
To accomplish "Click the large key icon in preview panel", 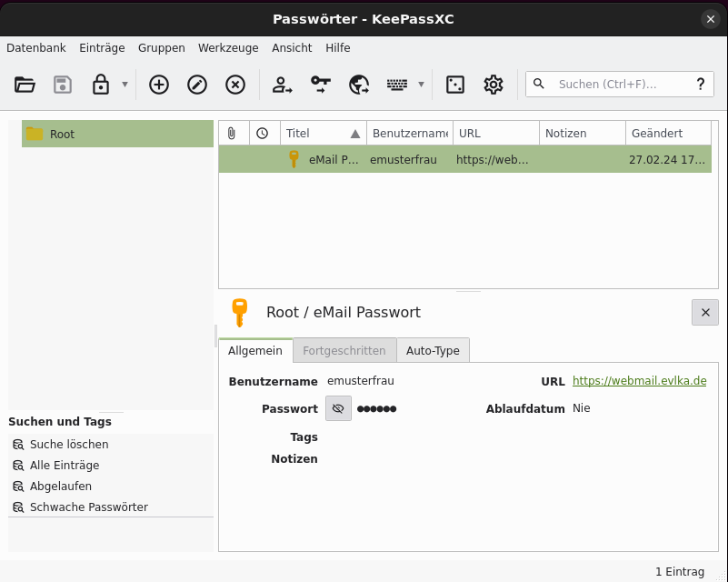I will click(240, 313).
